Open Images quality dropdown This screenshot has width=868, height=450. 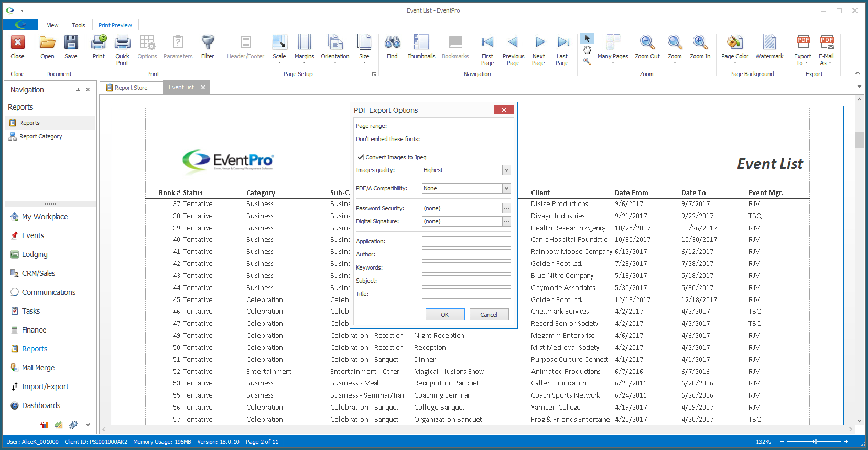[506, 170]
